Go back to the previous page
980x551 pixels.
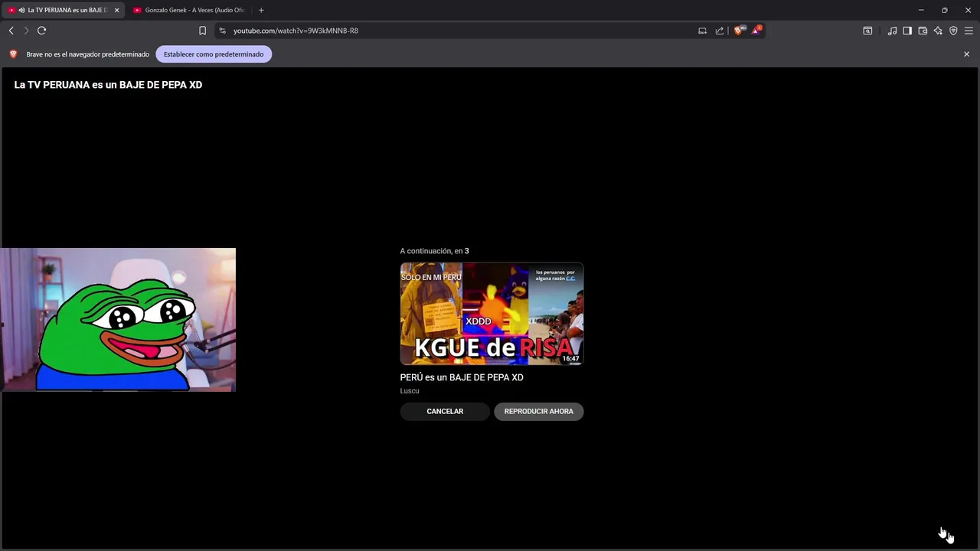[x=11, y=31]
